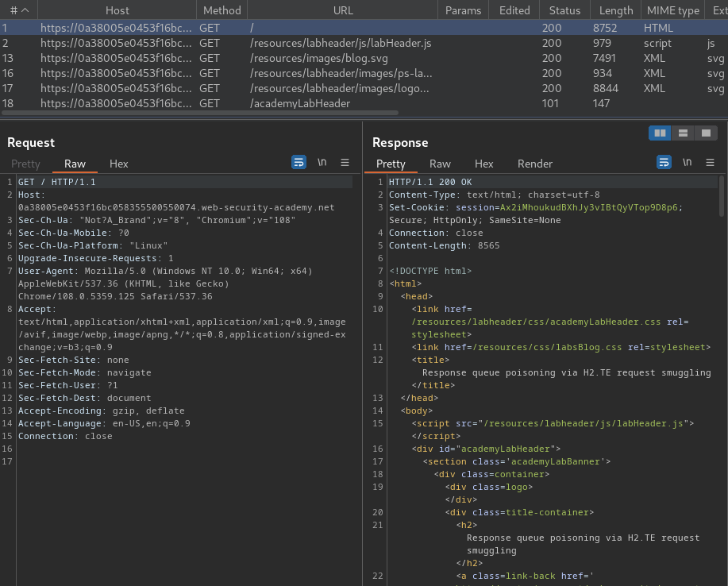The image size is (728, 586).
Task: Select history row number 16
Action: point(364,73)
